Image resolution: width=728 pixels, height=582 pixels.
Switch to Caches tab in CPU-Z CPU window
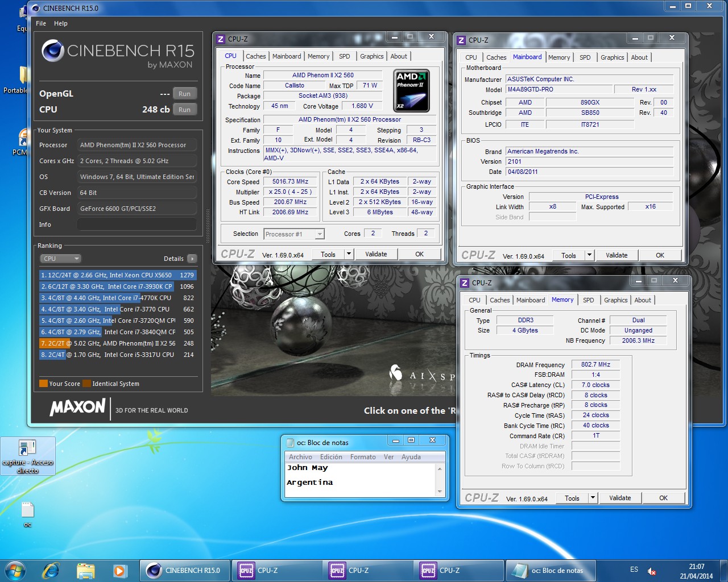(x=255, y=56)
